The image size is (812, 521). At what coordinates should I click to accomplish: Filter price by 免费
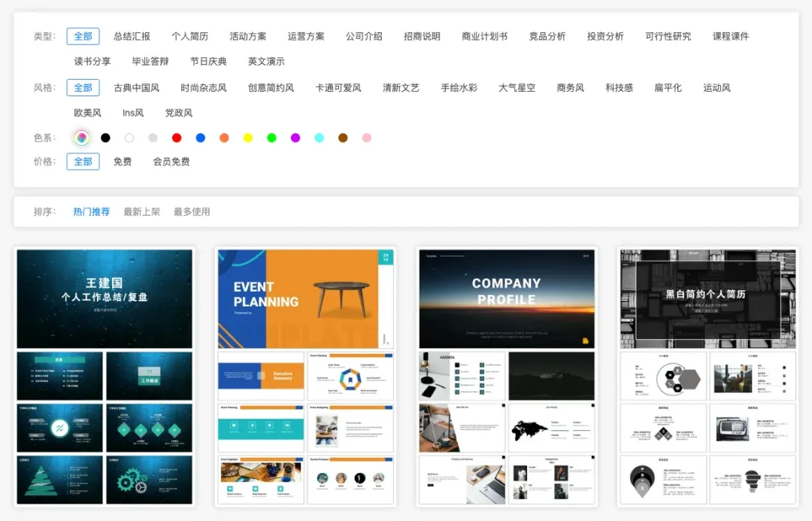tap(123, 162)
